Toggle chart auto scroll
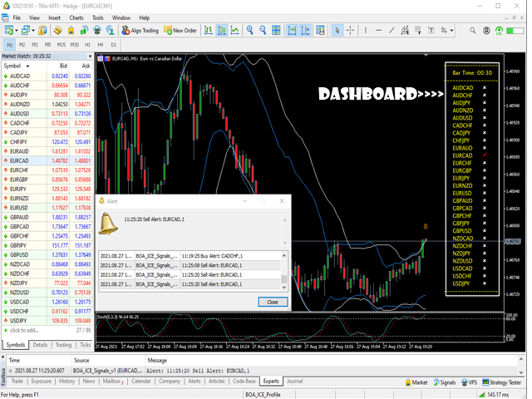532x399 pixels. 292,31
